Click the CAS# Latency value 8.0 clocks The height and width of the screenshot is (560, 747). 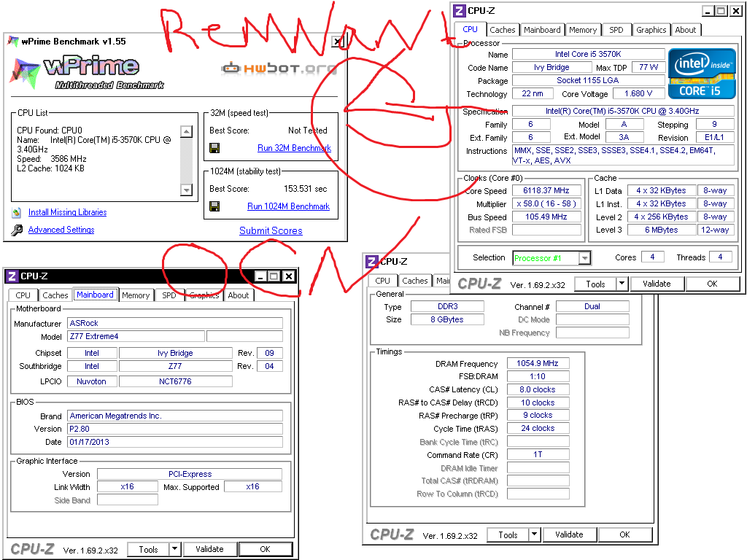click(538, 389)
